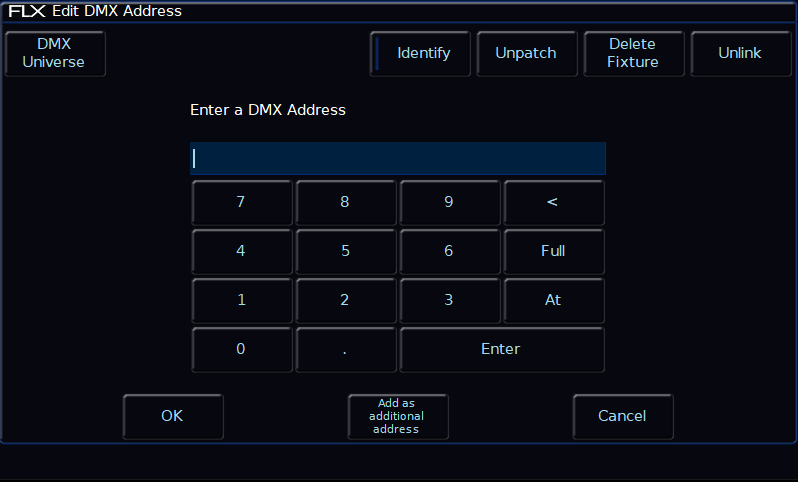The height and width of the screenshot is (482, 798).
Task: Click the Full key
Action: coord(554,251)
